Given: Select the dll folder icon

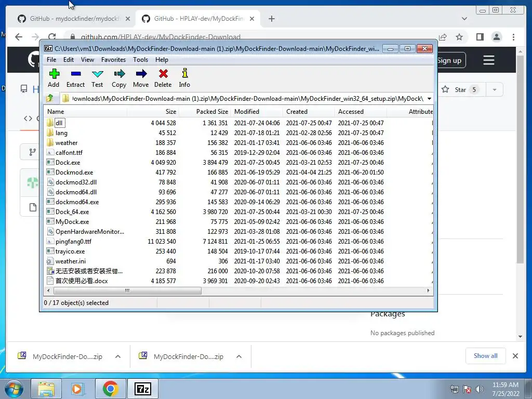Looking at the screenshot, I should tap(50, 123).
